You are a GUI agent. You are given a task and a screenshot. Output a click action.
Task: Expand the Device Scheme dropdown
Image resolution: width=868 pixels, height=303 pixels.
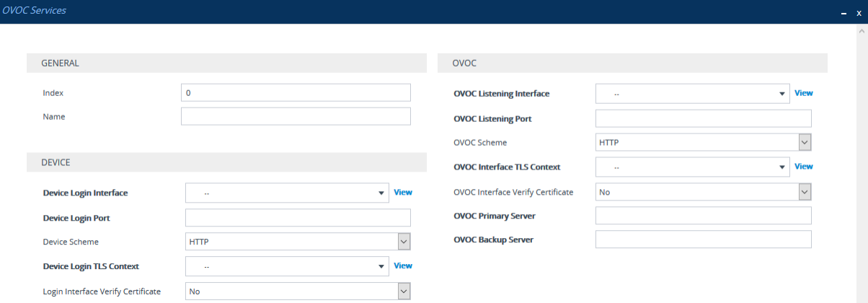[298, 242]
